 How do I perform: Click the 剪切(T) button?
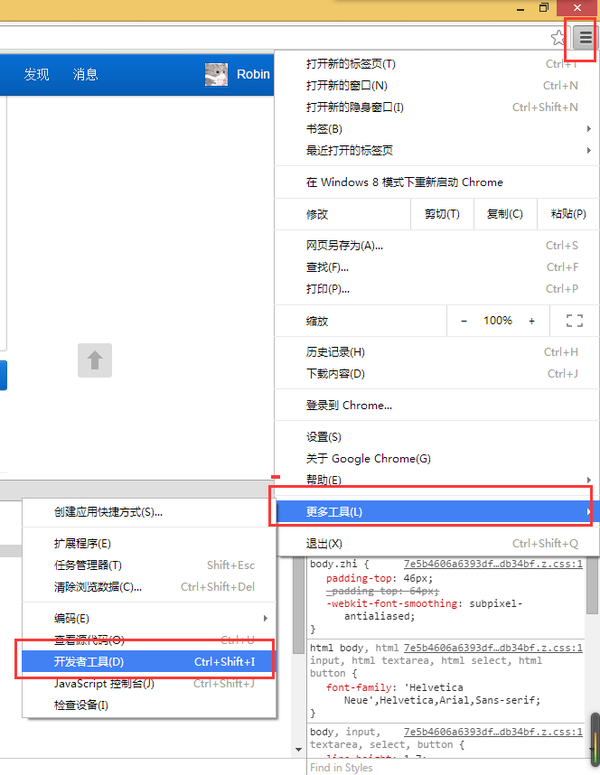coord(442,214)
